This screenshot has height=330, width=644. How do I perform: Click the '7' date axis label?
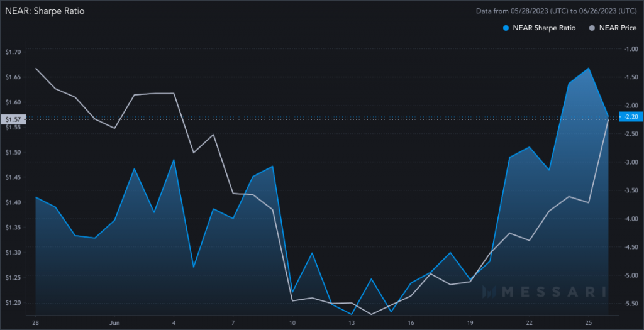[233, 322]
